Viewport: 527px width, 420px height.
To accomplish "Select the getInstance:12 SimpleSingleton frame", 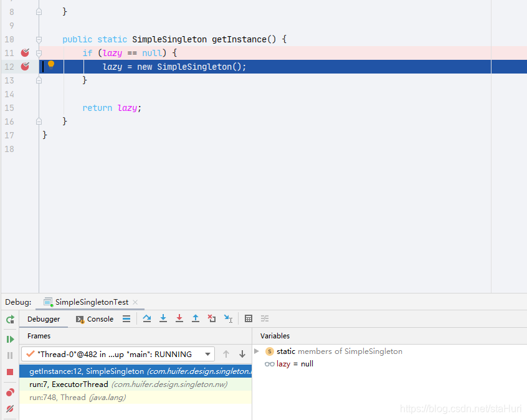I will click(x=135, y=371).
